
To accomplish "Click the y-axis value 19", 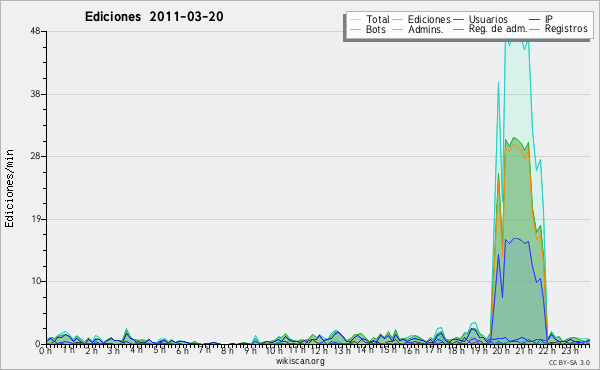I will 36,219.
